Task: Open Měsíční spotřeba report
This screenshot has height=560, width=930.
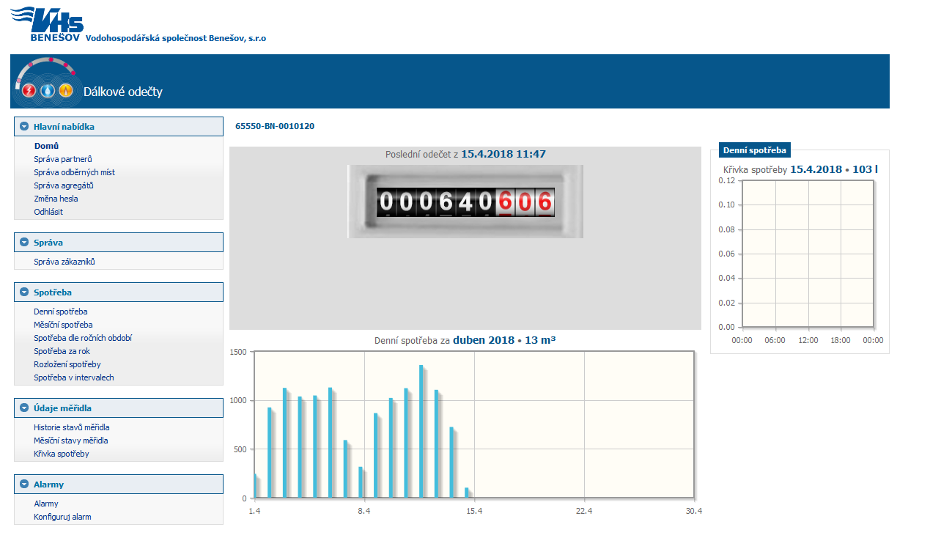Action: coord(63,325)
